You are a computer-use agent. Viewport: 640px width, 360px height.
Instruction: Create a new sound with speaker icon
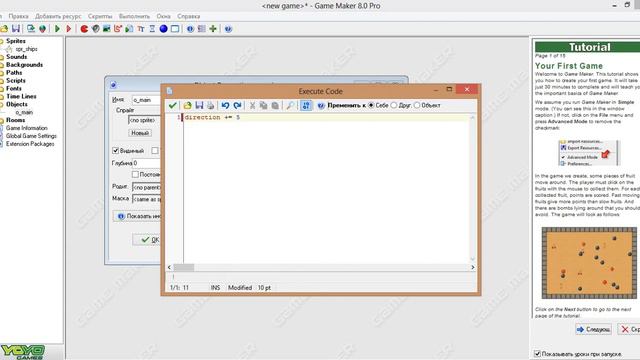96,29
